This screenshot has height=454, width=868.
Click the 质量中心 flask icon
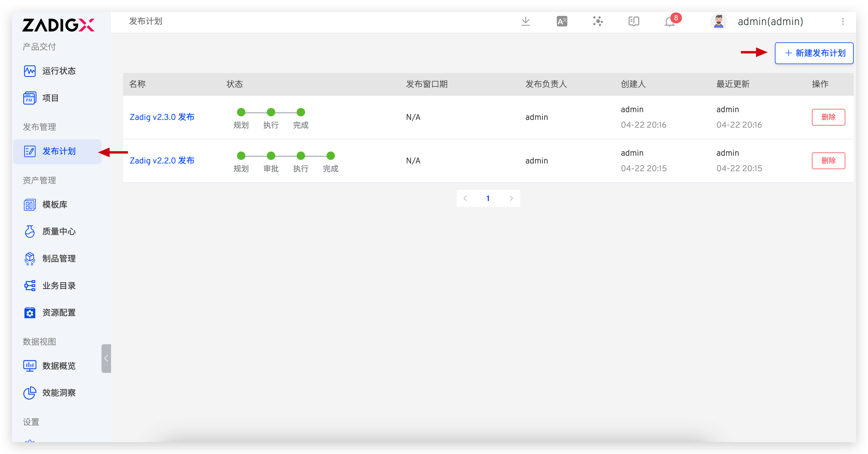[30, 231]
